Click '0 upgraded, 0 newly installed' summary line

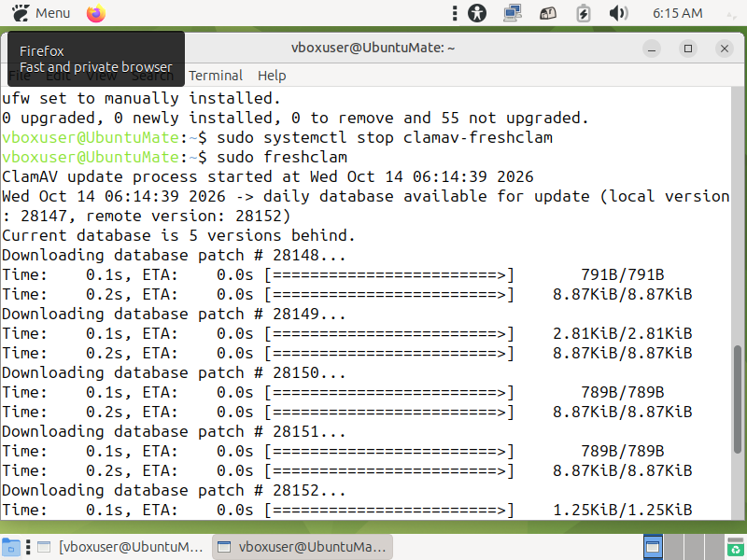point(295,119)
